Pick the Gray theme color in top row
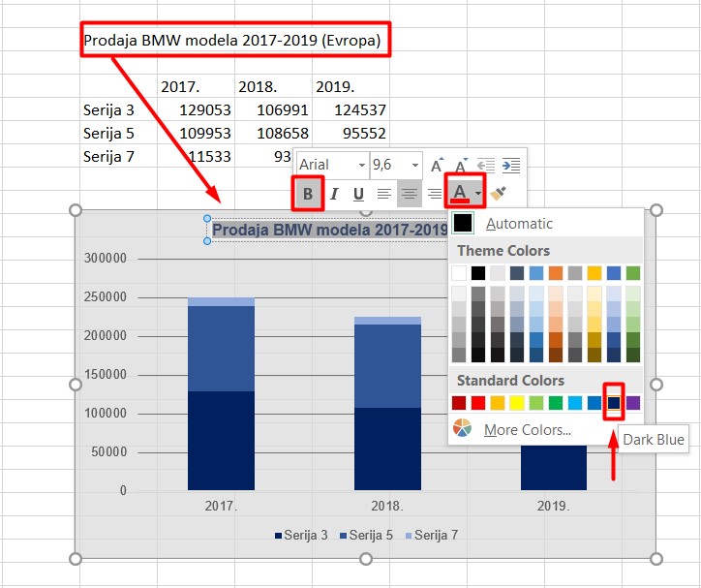The width and height of the screenshot is (701, 588). 575,273
